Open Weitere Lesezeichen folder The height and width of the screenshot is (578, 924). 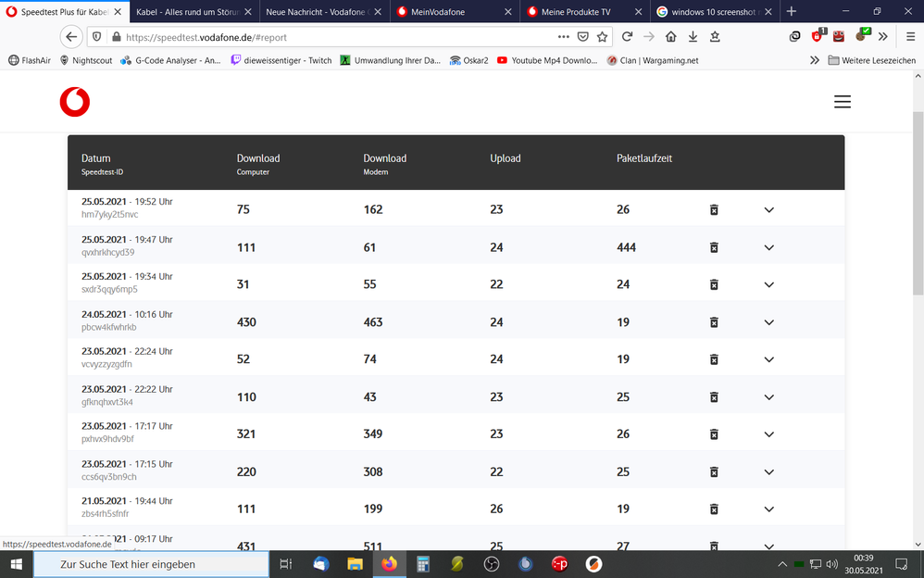click(x=871, y=60)
